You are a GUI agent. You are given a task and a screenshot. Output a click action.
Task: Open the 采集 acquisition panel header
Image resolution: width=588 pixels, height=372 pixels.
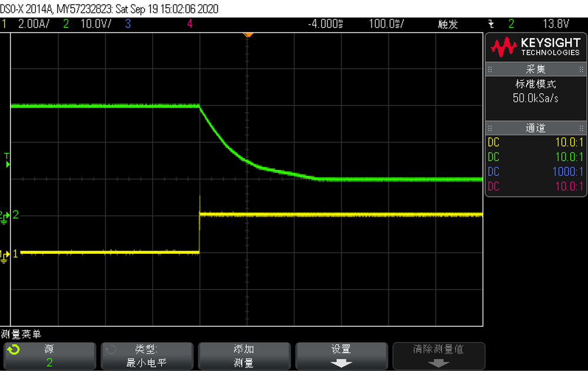tap(535, 69)
